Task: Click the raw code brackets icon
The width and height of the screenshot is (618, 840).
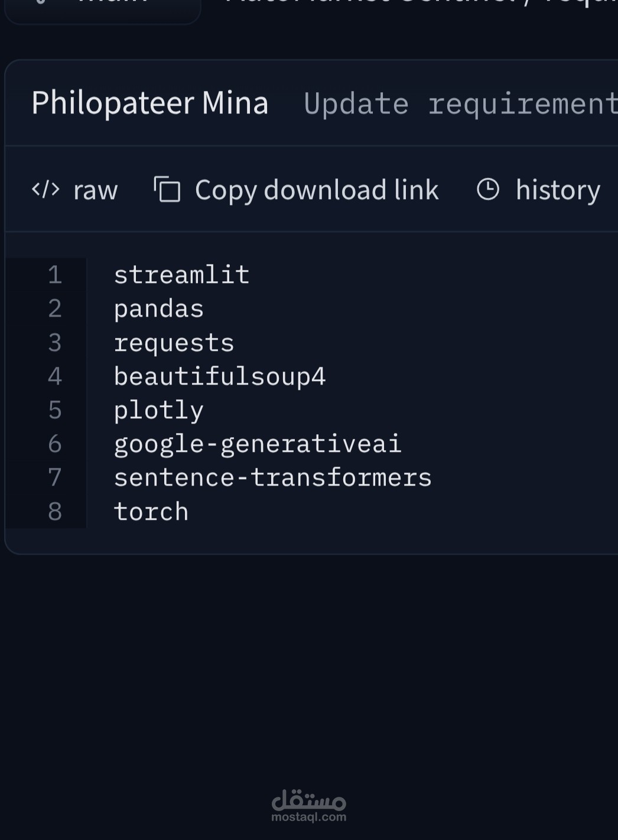Action: pos(45,190)
